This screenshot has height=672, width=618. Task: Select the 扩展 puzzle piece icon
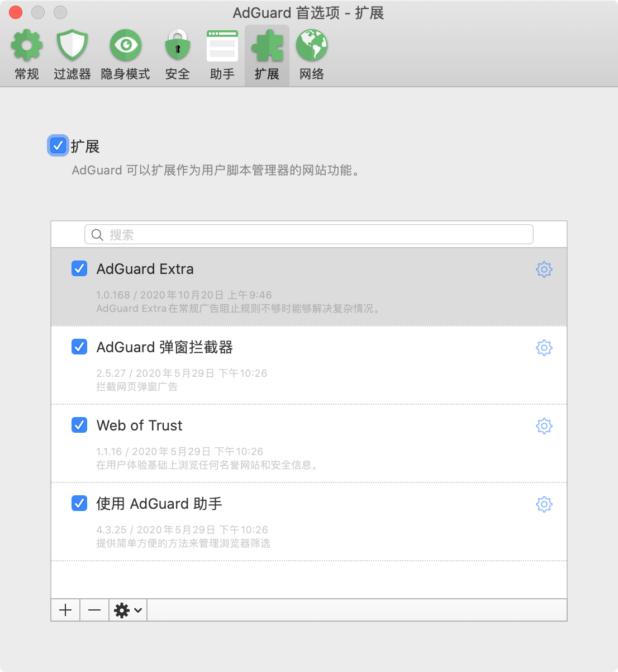(267, 45)
